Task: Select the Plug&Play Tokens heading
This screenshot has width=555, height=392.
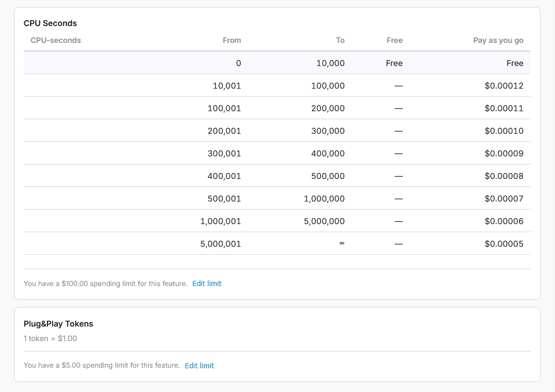Action: click(58, 324)
